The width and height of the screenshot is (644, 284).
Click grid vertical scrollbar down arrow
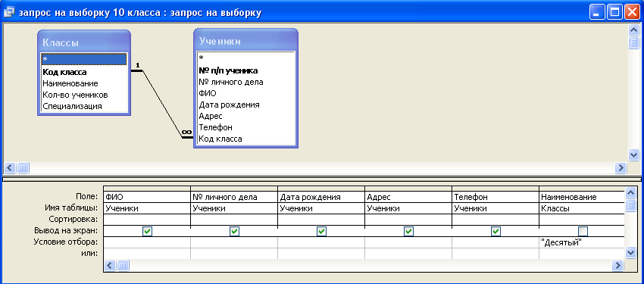pyautogui.click(x=631, y=253)
